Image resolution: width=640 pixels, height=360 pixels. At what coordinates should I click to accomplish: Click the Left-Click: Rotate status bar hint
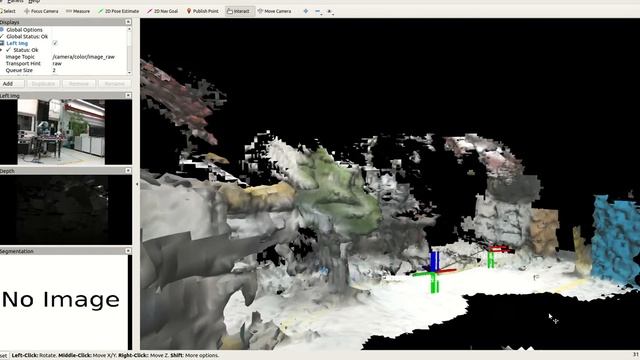34,355
